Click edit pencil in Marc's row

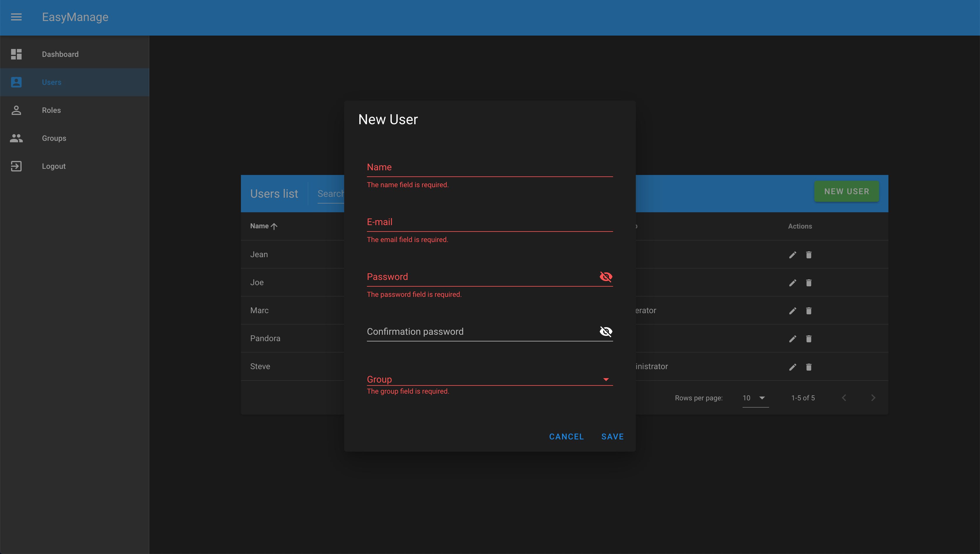(792, 311)
